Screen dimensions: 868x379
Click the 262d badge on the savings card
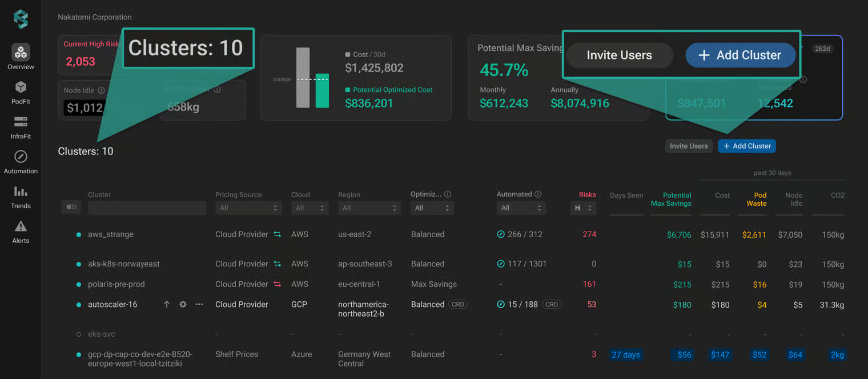tap(822, 49)
